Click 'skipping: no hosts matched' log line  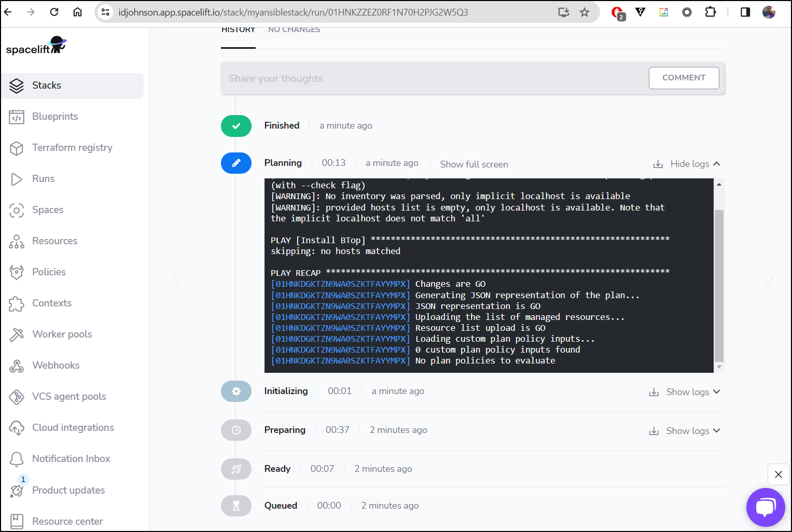pos(336,251)
